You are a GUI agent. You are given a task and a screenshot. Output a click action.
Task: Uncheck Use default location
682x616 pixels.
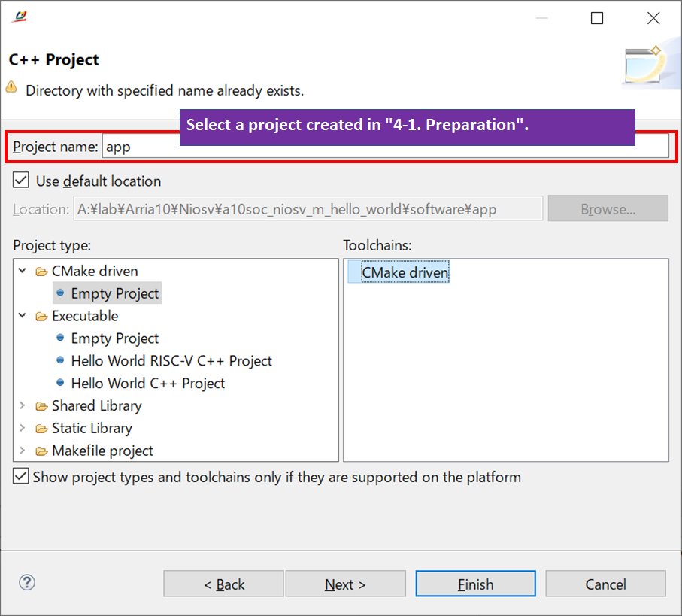coord(20,181)
